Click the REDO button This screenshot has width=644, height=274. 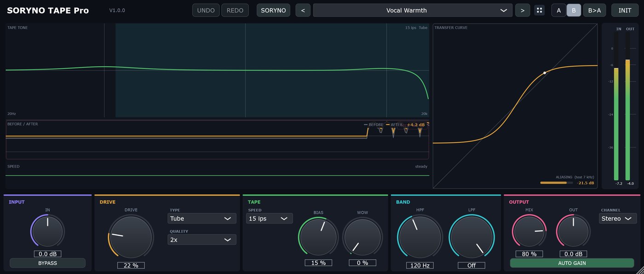coord(235,10)
